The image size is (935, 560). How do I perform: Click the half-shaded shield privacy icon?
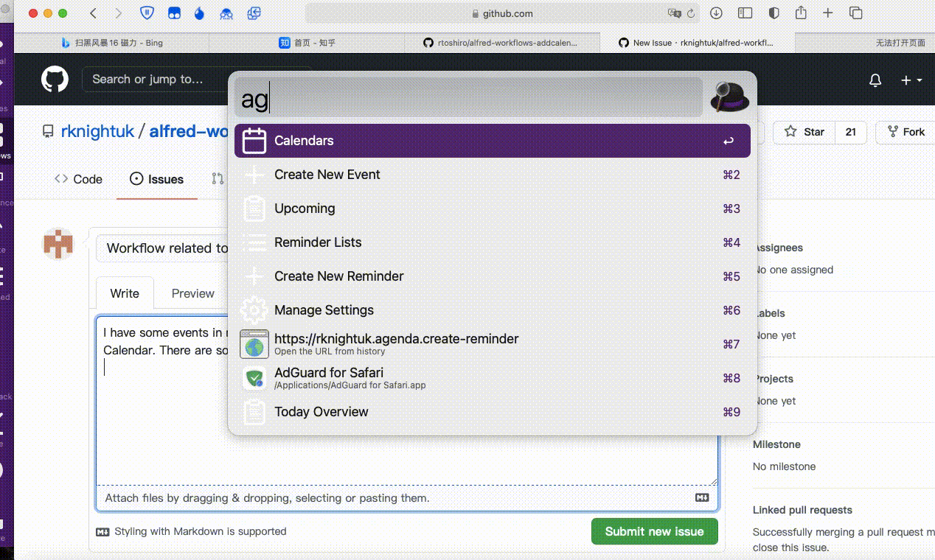[x=774, y=13]
